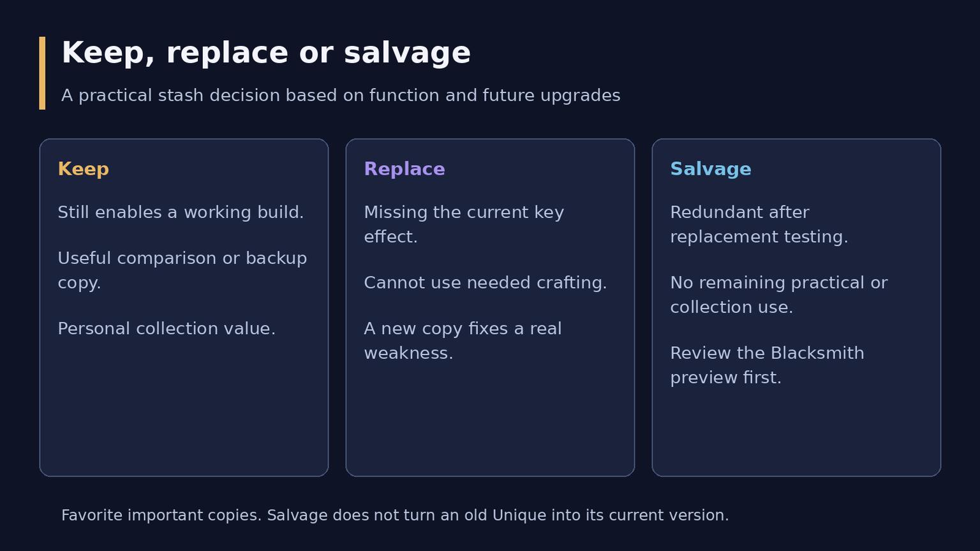The height and width of the screenshot is (551, 980).
Task: Select the subtitle about stash decisions
Action: click(x=341, y=96)
